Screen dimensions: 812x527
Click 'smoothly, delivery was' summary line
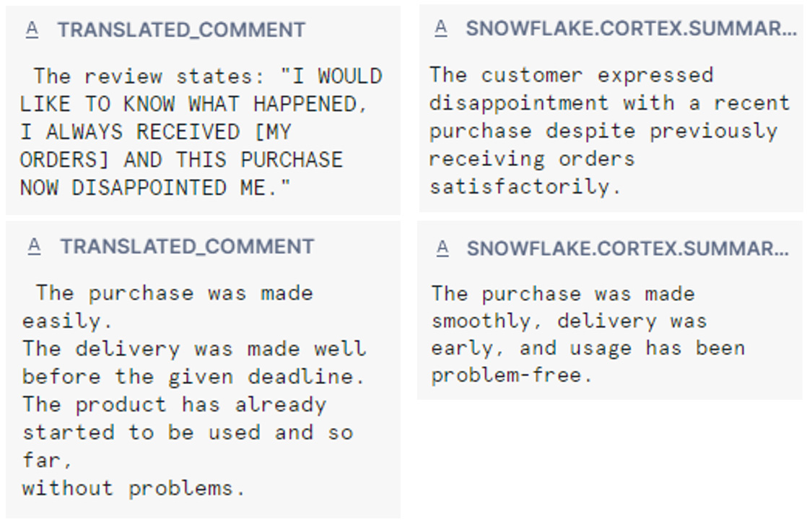569,321
